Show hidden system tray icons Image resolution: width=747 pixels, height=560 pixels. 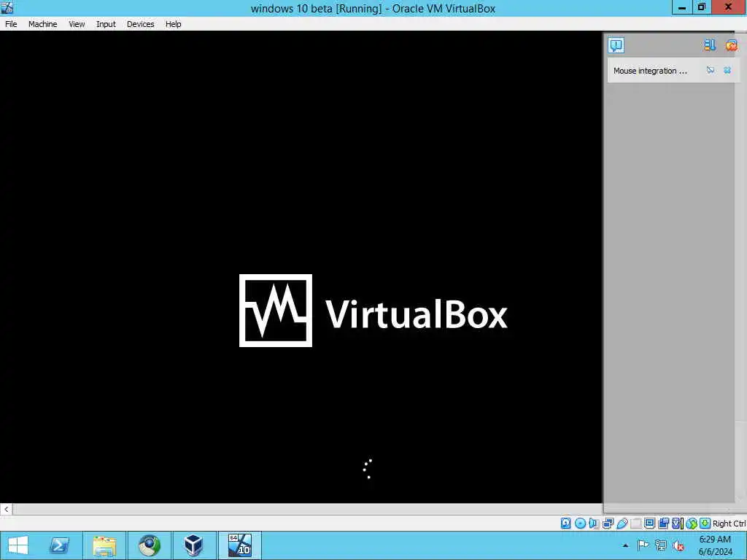[625, 545]
